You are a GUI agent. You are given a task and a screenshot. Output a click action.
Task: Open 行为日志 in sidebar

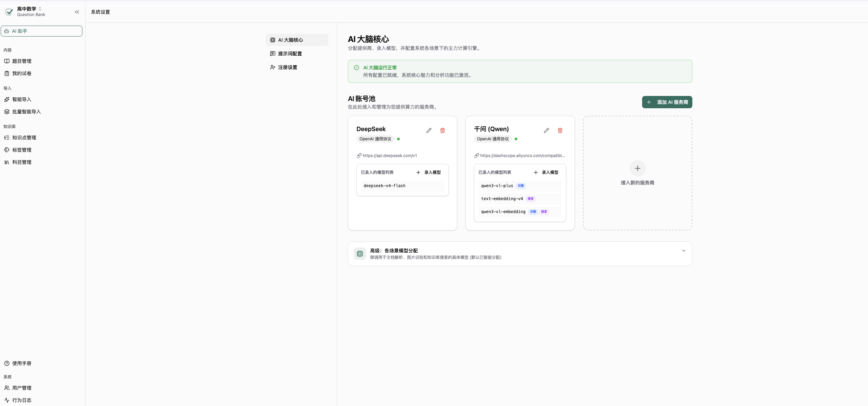coord(22,400)
